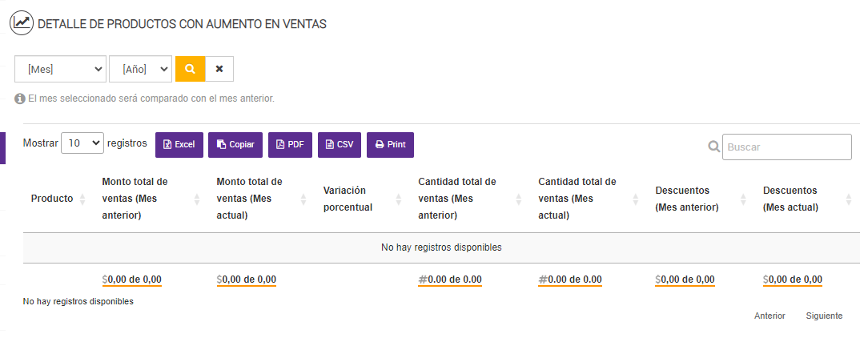Clear filters with the X button
The image size is (868, 342).
[x=219, y=69]
